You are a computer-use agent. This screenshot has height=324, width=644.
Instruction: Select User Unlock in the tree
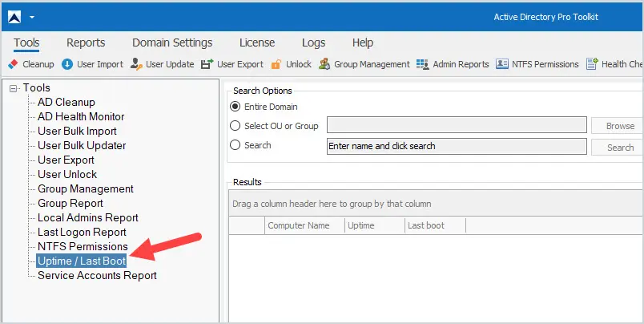click(x=67, y=174)
